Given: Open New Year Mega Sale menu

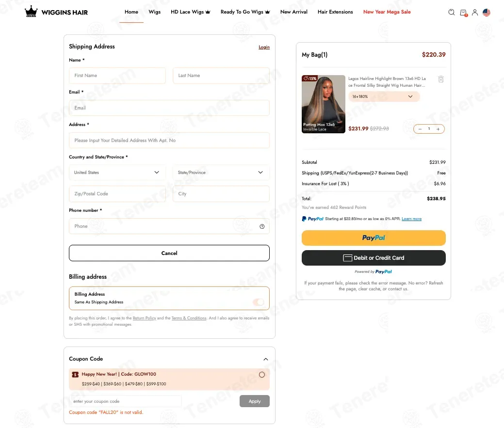Looking at the screenshot, I should (x=387, y=12).
